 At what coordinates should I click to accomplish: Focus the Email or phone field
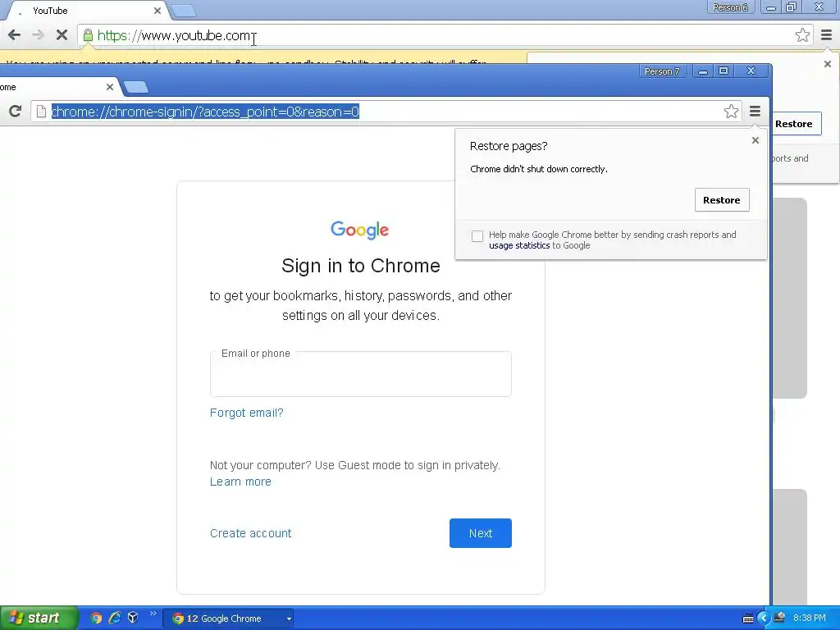click(361, 374)
